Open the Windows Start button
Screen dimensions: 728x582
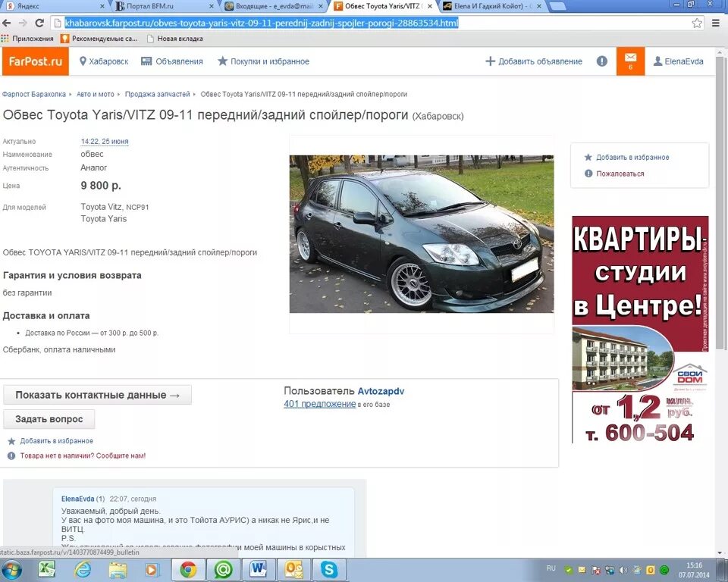11,571
